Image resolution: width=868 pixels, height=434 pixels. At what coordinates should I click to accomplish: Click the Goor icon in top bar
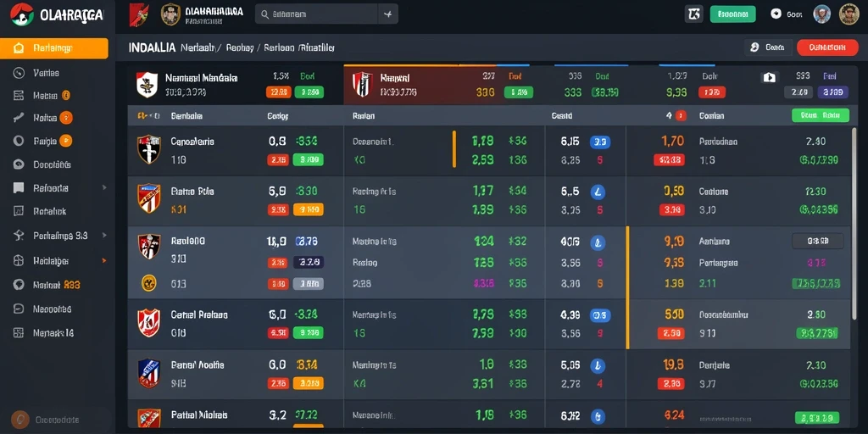776,14
